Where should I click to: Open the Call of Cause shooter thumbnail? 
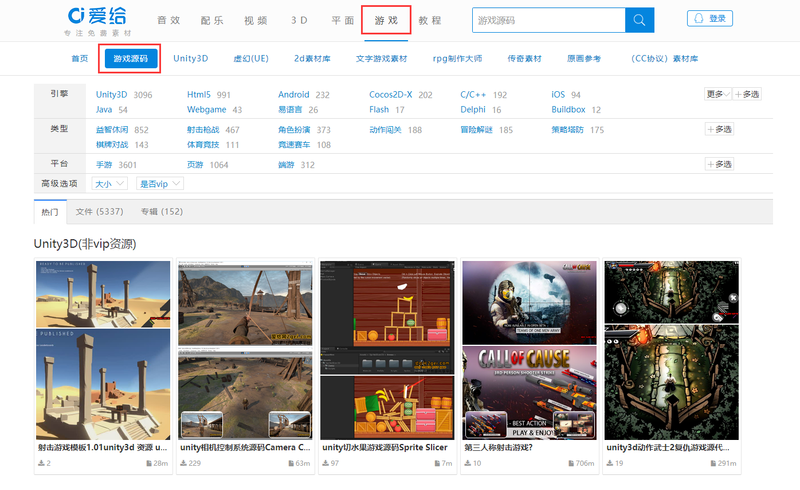pos(530,350)
